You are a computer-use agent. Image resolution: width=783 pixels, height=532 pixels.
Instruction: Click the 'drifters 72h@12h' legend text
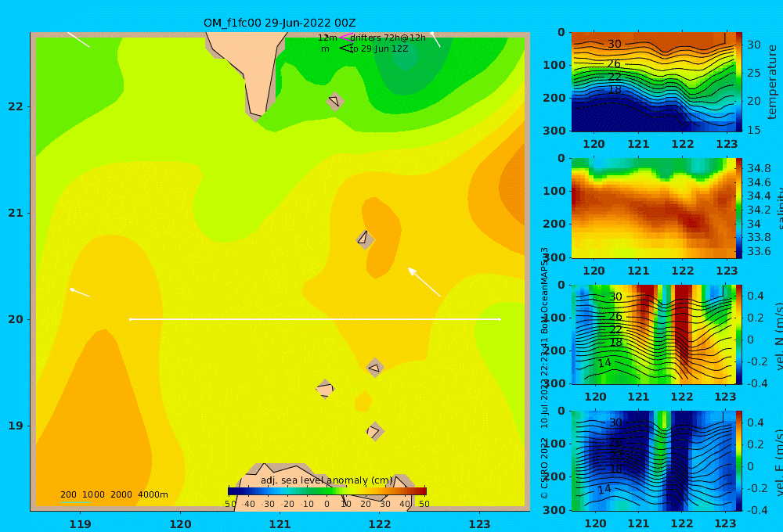point(388,38)
